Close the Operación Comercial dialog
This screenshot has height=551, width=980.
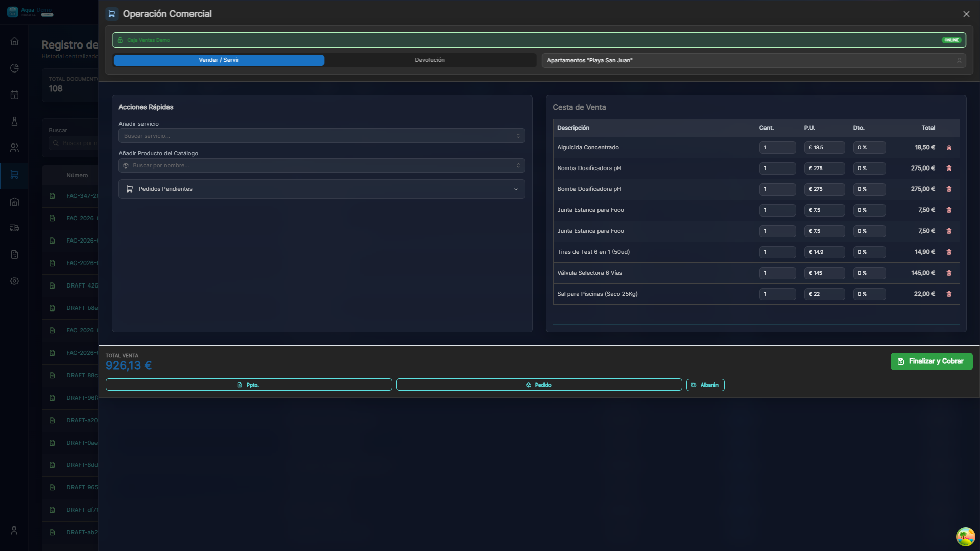(966, 14)
